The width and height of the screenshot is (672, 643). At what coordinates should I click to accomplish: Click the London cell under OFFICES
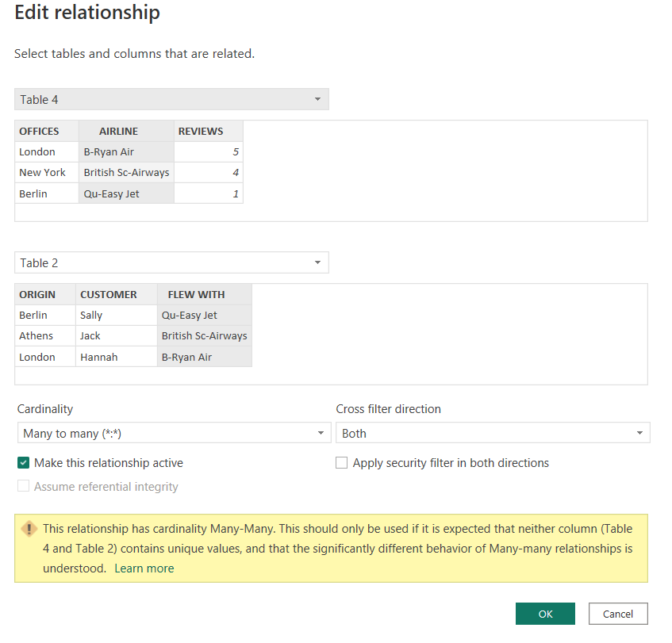pos(37,151)
